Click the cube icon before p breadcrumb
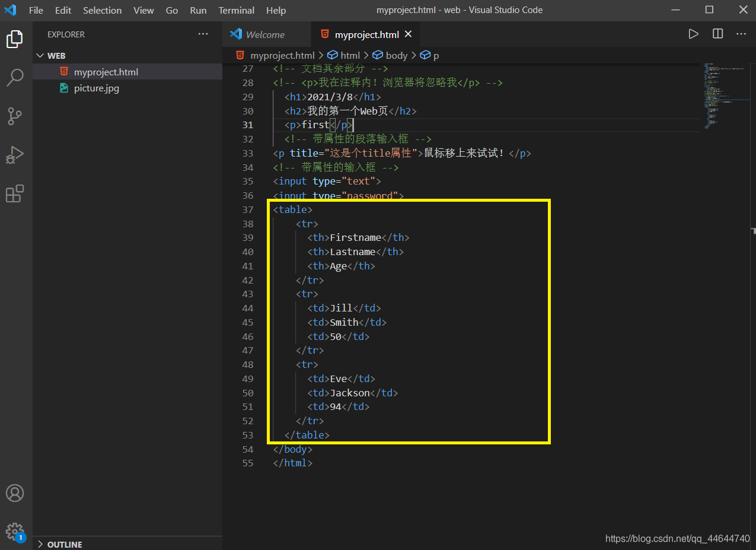The image size is (756, 550). click(x=425, y=55)
